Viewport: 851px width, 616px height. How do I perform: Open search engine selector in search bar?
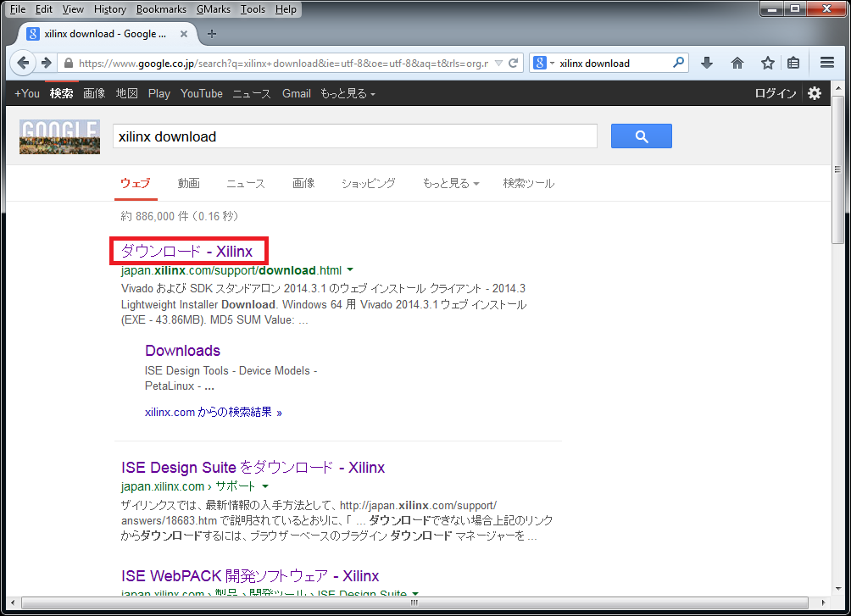544,63
